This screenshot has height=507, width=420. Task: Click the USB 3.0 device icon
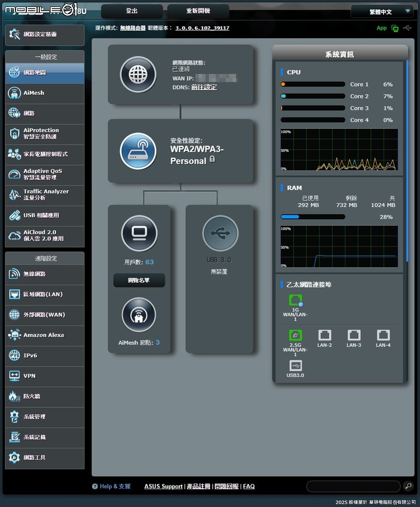220,233
